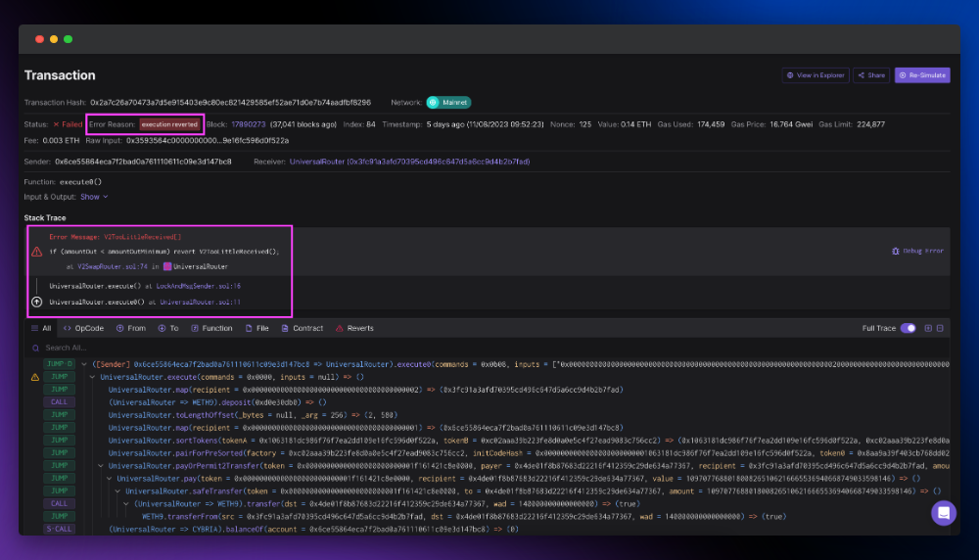The image size is (979, 560).
Task: Open the chat support bubble
Action: click(x=943, y=513)
